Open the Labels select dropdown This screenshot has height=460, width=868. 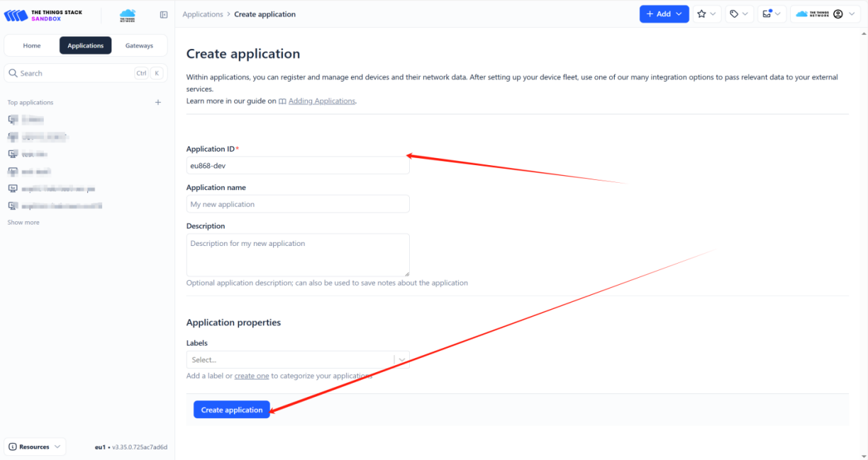[x=298, y=360]
